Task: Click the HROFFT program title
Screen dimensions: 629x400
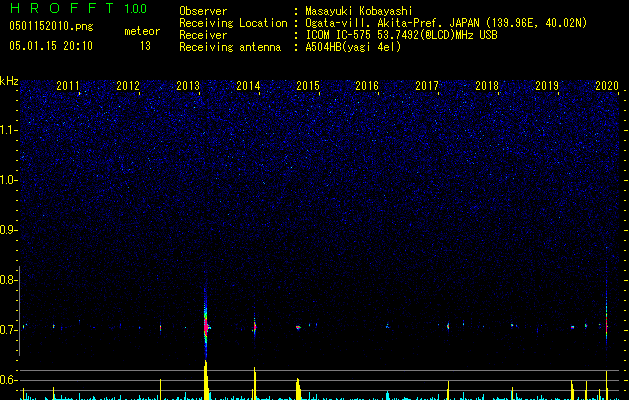Action: [62, 8]
